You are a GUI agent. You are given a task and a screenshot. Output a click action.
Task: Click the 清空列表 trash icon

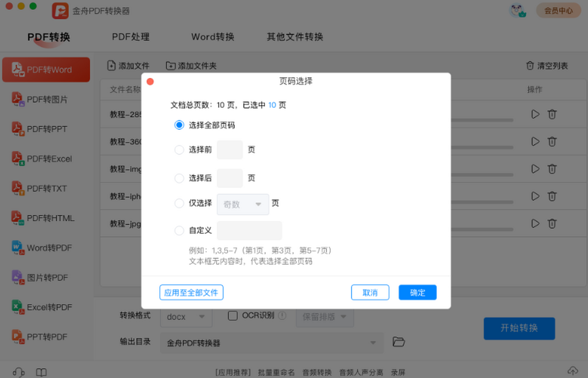click(530, 66)
